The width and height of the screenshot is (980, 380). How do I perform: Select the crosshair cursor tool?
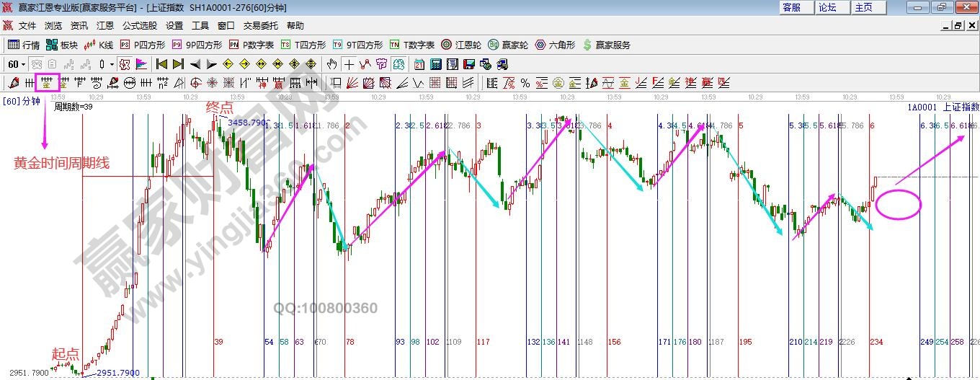(x=349, y=64)
